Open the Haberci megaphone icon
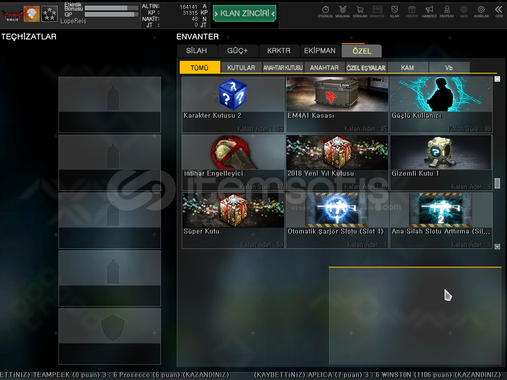Image resolution: width=507 pixels, height=380 pixels. coord(429,11)
